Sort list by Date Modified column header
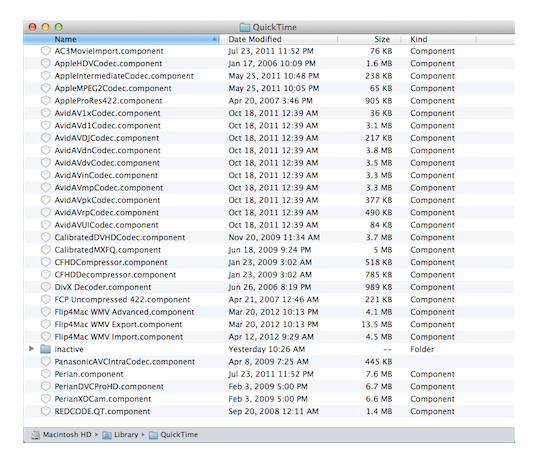 coord(278,39)
